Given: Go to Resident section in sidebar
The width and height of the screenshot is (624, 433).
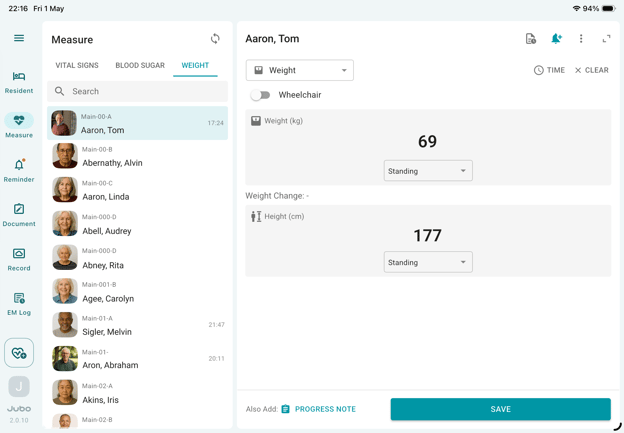Looking at the screenshot, I should (x=19, y=83).
